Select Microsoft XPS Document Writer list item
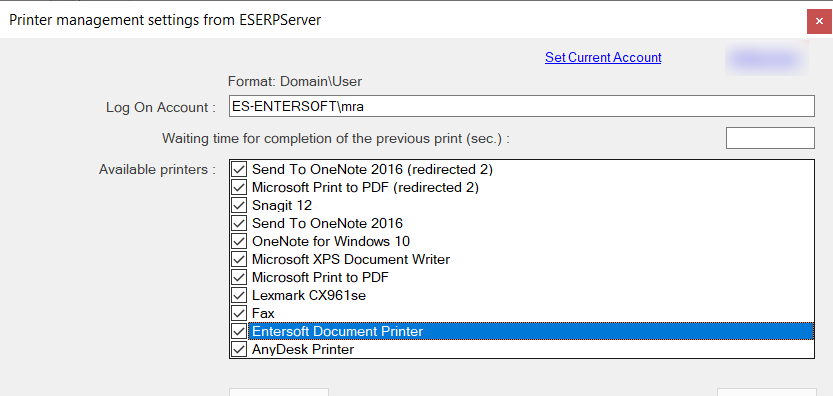The image size is (833, 396). coord(531,259)
